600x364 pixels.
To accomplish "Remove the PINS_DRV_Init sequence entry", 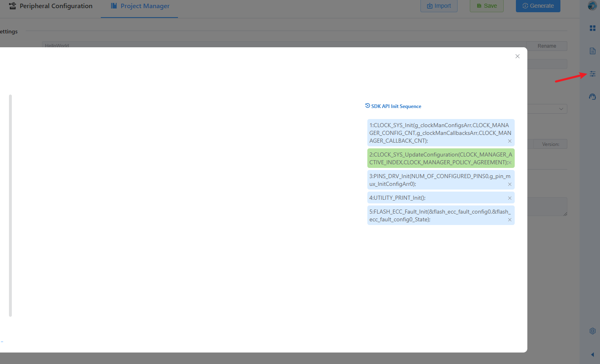I will (x=509, y=184).
